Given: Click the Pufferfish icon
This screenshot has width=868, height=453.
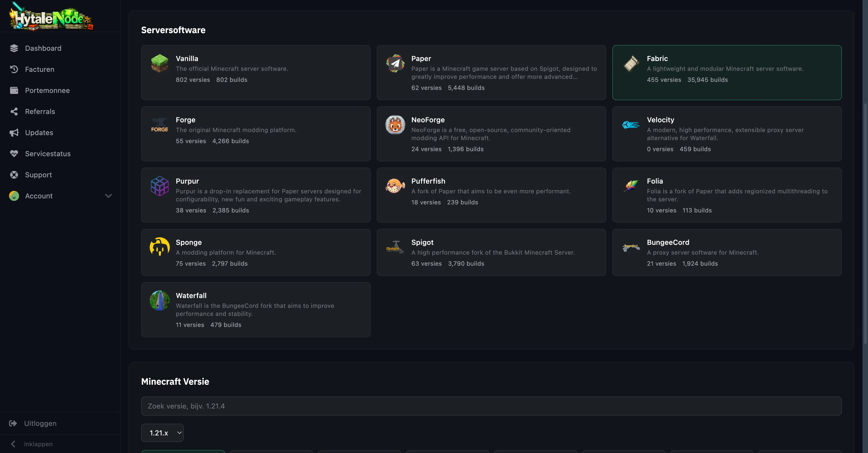Looking at the screenshot, I should pyautogui.click(x=395, y=186).
